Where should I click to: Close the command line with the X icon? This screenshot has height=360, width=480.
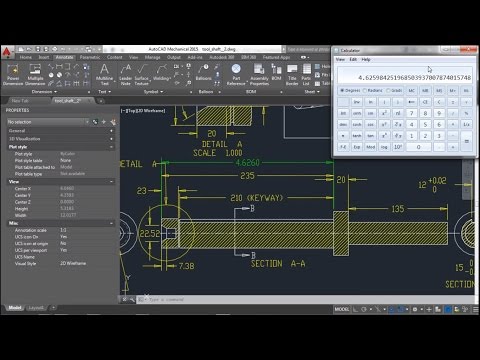[x=124, y=299]
